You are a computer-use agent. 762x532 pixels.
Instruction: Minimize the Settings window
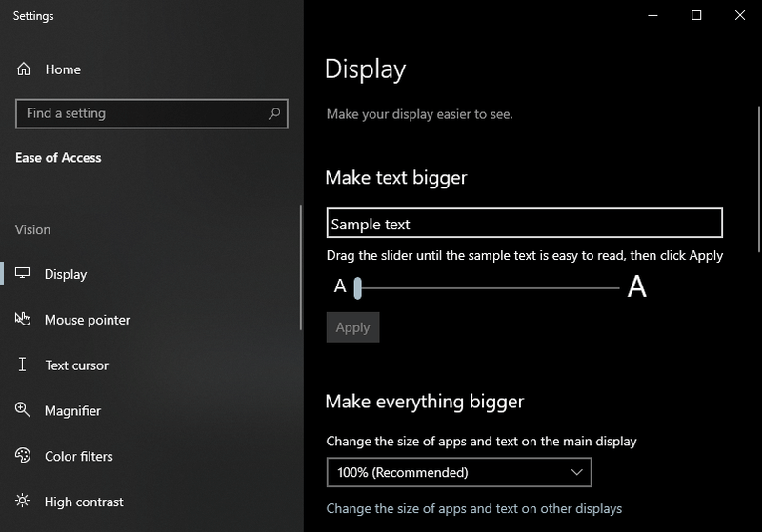tap(652, 15)
